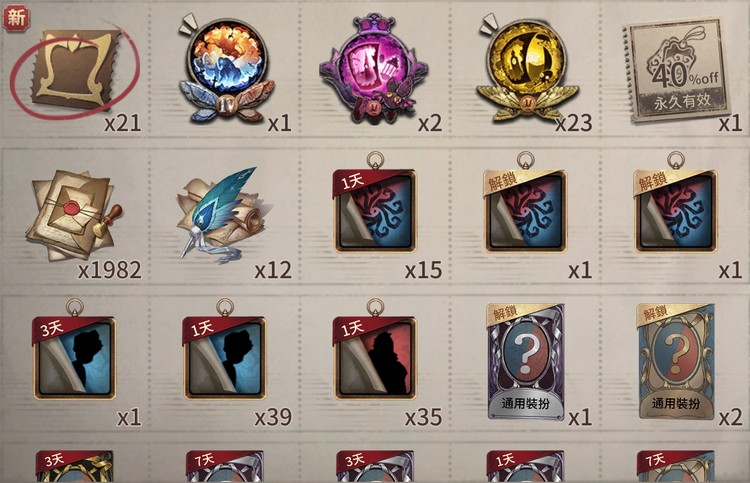
Task: Select the pink crystal ball essence x2
Action: pos(373,69)
